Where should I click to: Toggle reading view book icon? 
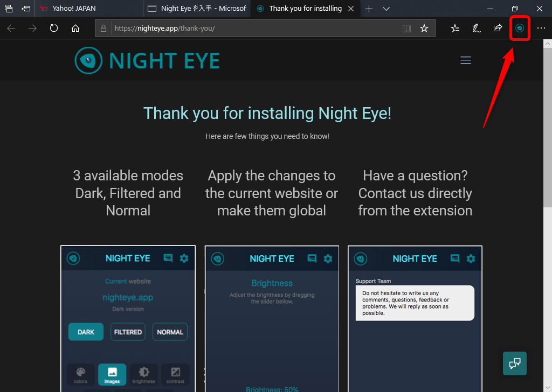pyautogui.click(x=407, y=29)
